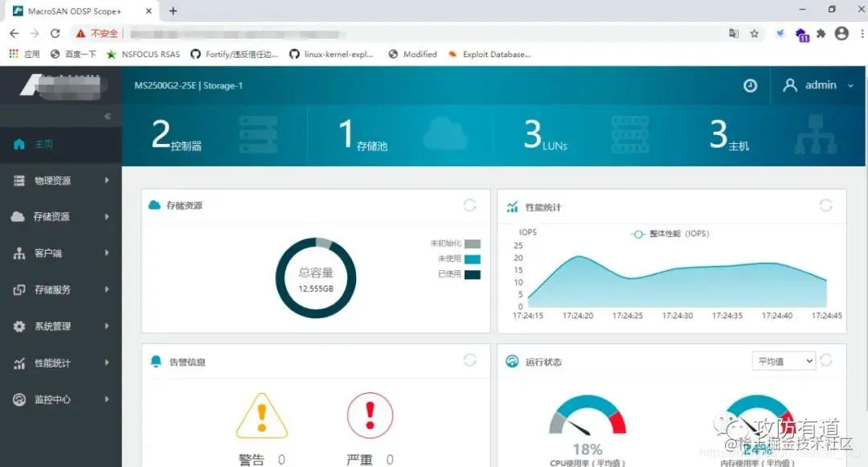Click the 性能统计 chart sidebar icon
The width and height of the screenshot is (868, 467).
[19, 363]
